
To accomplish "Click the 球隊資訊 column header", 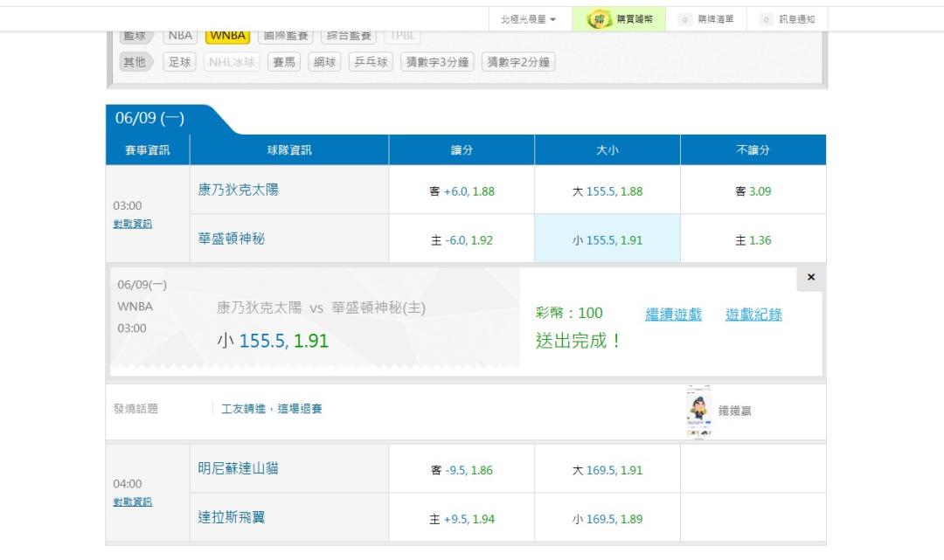I will click(x=289, y=149).
